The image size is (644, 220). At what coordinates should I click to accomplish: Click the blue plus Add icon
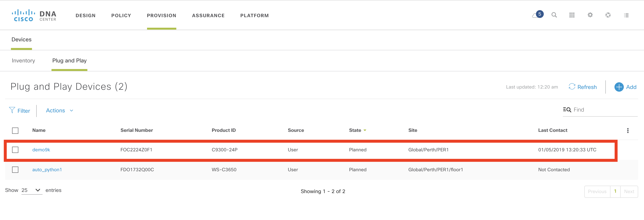coord(619,87)
